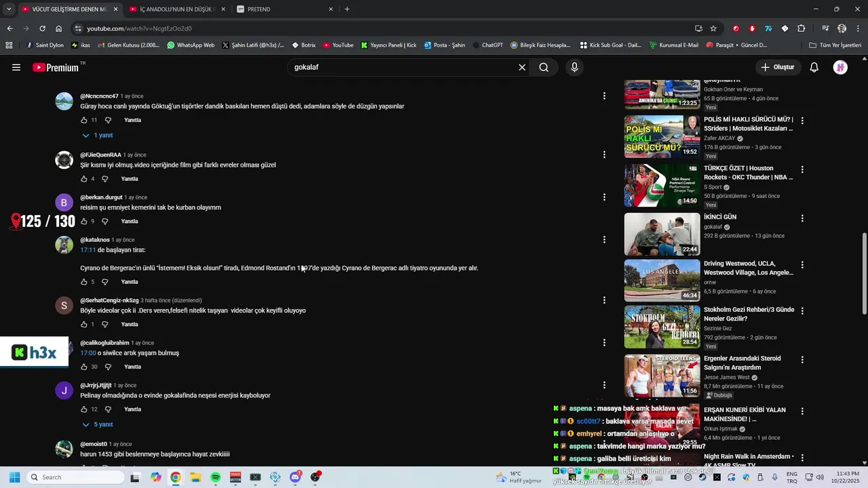Viewport: 868px width, 488px height.
Task: Start voice search with microphone
Action: click(574, 67)
